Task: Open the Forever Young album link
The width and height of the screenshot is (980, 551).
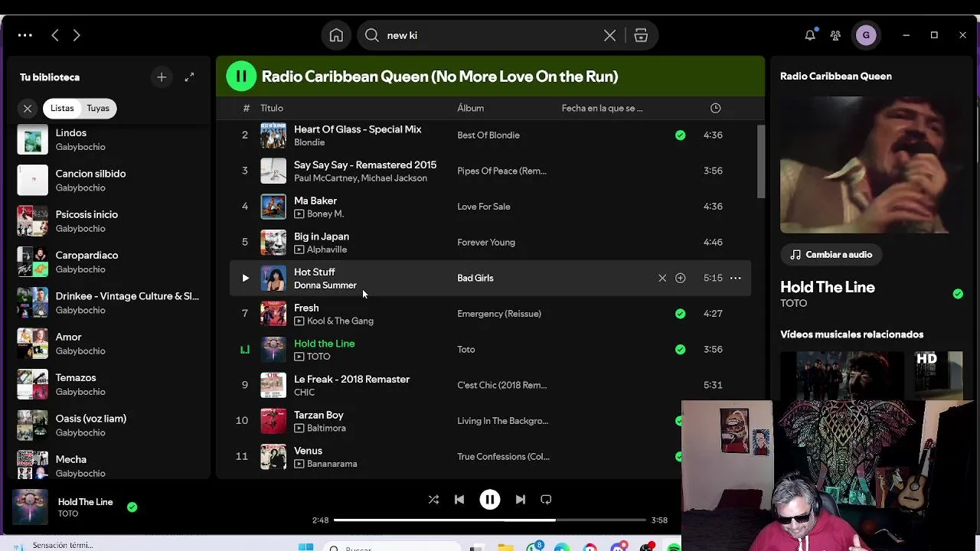Action: (x=486, y=242)
